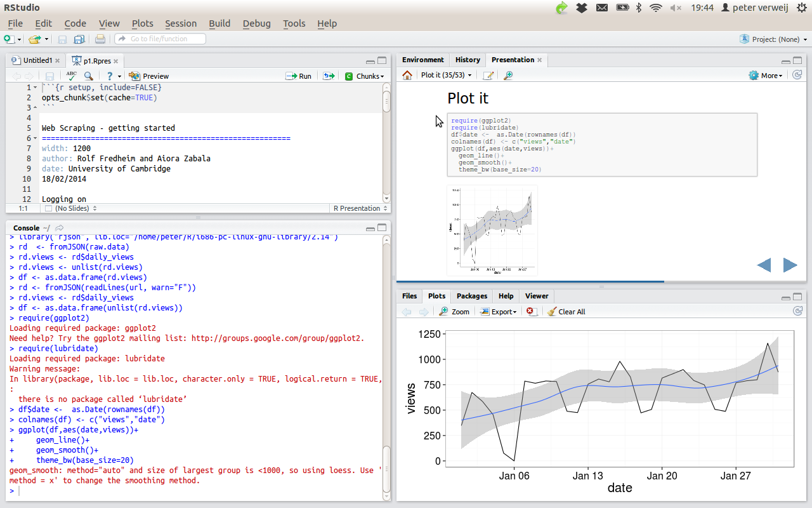Open the New File dropdown arrow
The height and width of the screenshot is (508, 812).
coord(20,39)
